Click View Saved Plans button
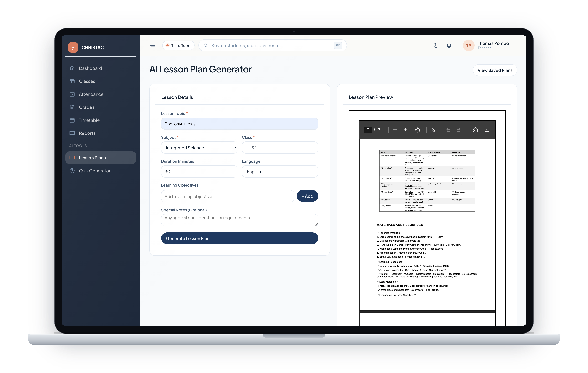 495,70
